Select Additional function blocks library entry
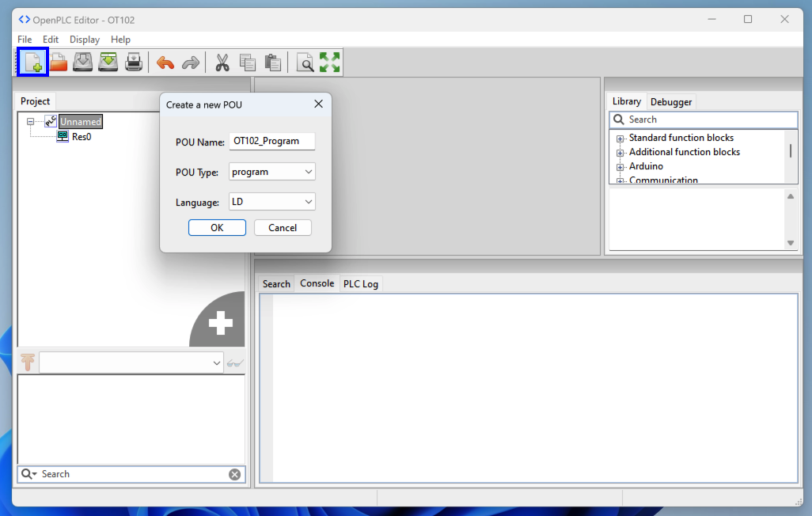Screen dimensions: 812x516 click(684, 152)
